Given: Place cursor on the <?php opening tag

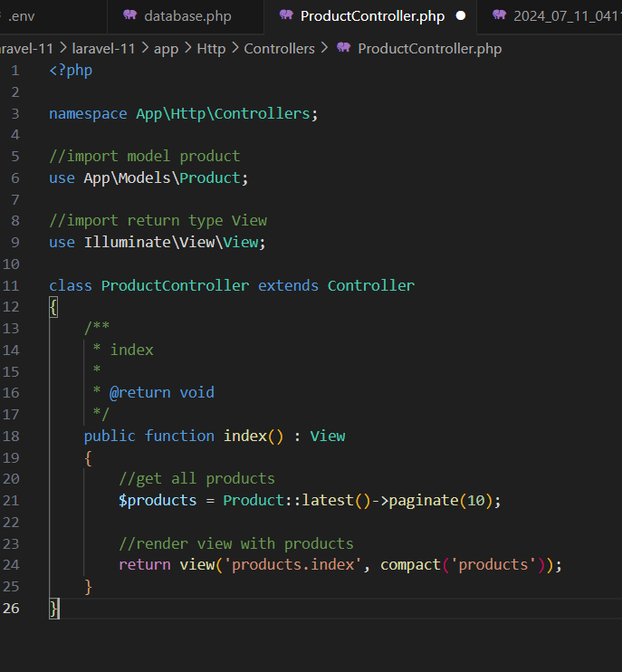Looking at the screenshot, I should (71, 71).
